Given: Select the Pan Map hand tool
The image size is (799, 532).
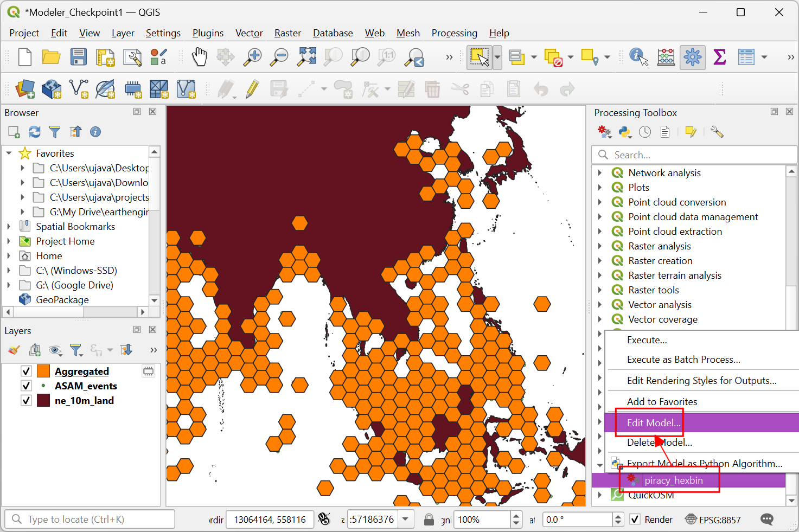Looking at the screenshot, I should 200,57.
